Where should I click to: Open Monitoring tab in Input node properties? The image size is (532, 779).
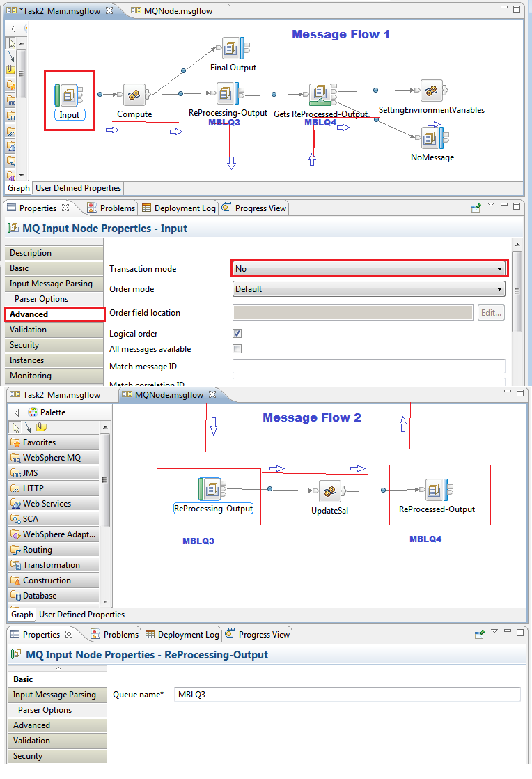54,376
